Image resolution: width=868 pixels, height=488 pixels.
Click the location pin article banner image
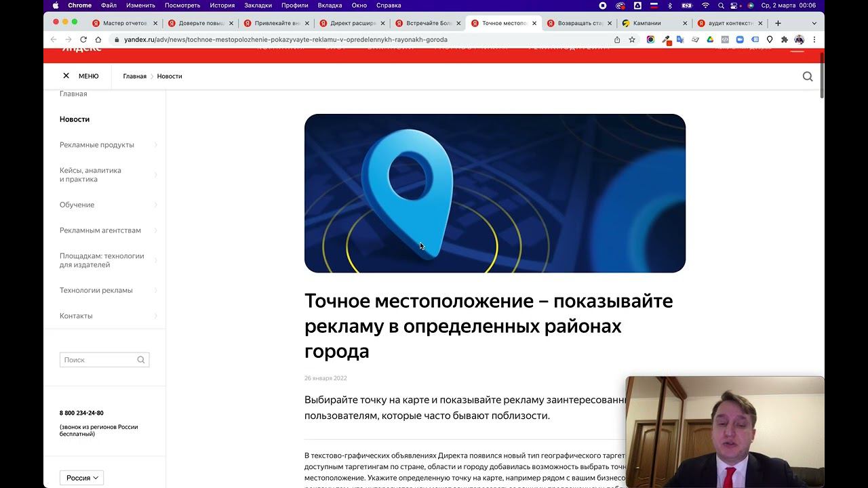click(x=495, y=193)
